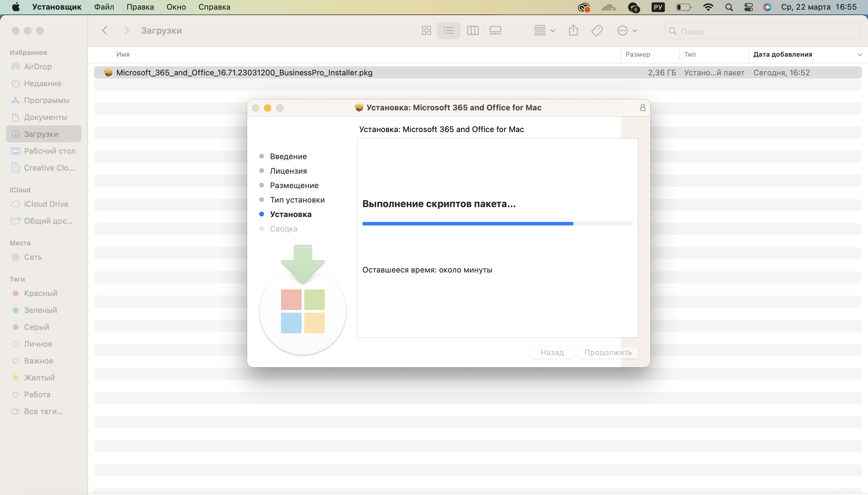Click the grid view icon in toolbar
Viewport: 868px width, 495px height.
point(426,30)
